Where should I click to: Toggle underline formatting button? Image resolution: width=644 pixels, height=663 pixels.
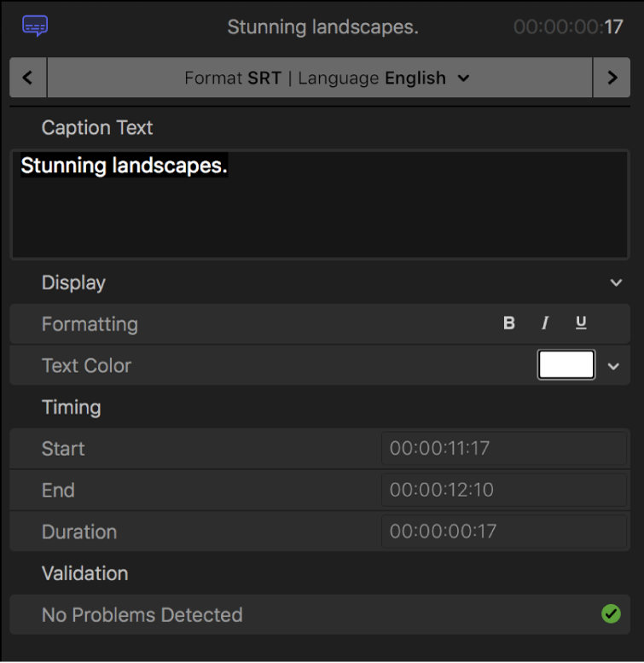point(581,323)
